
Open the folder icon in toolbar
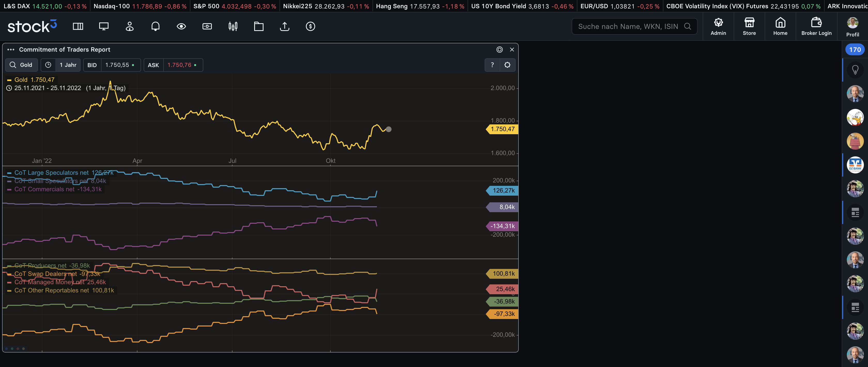point(259,26)
